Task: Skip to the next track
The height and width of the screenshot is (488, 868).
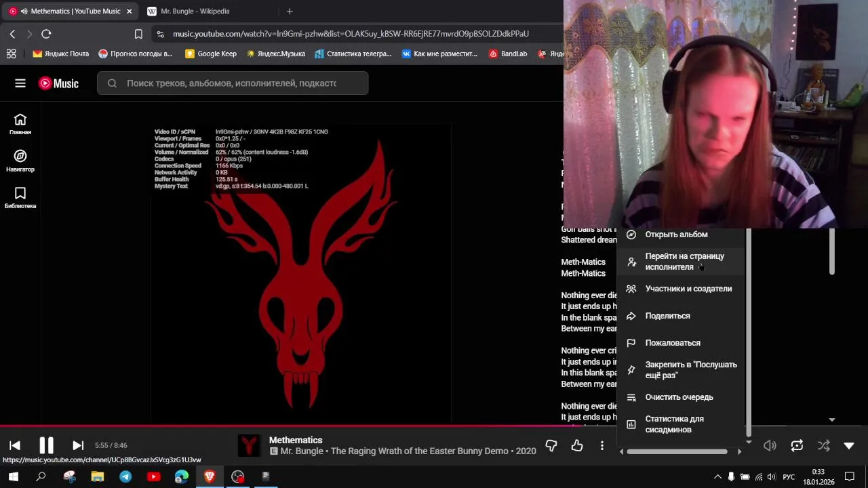Action: click(78, 445)
